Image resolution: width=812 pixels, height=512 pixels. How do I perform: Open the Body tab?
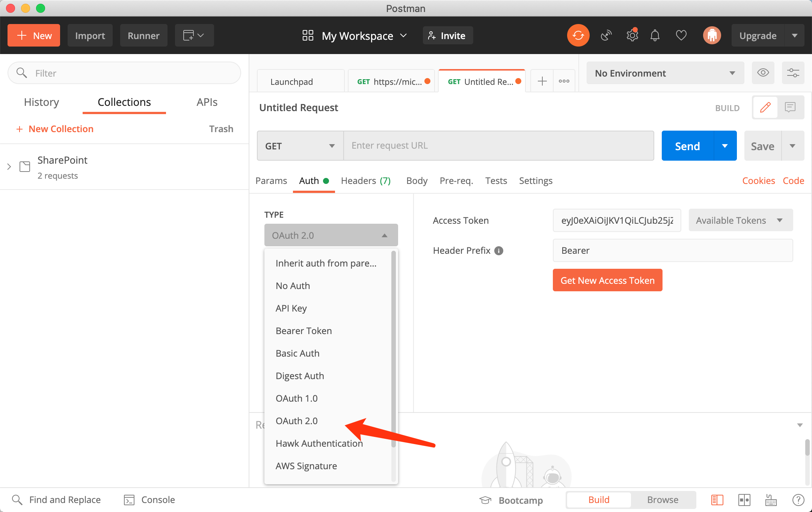(417, 181)
